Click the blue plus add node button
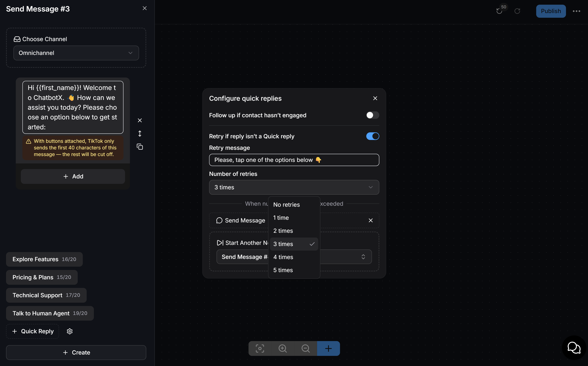This screenshot has width=588, height=366. 328,349
